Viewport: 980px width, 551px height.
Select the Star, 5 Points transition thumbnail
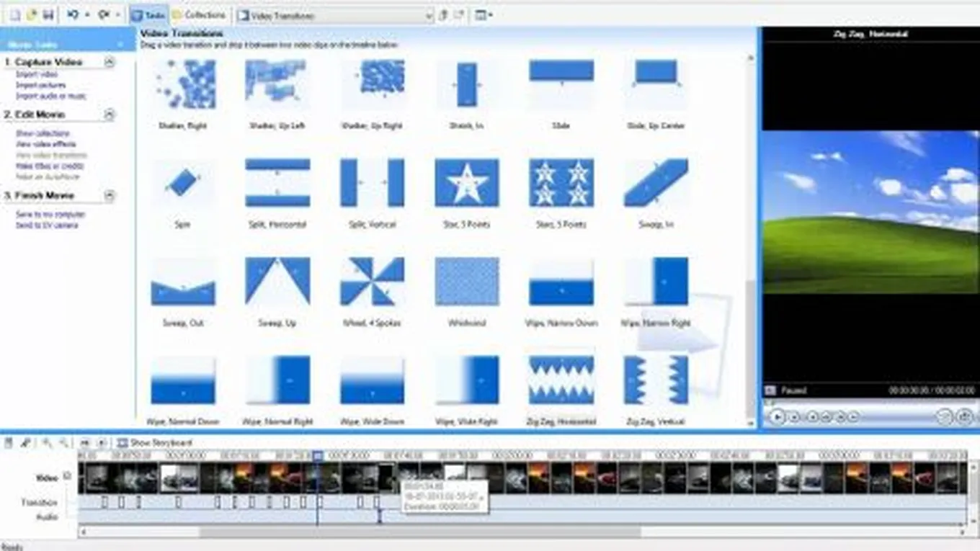(466, 183)
